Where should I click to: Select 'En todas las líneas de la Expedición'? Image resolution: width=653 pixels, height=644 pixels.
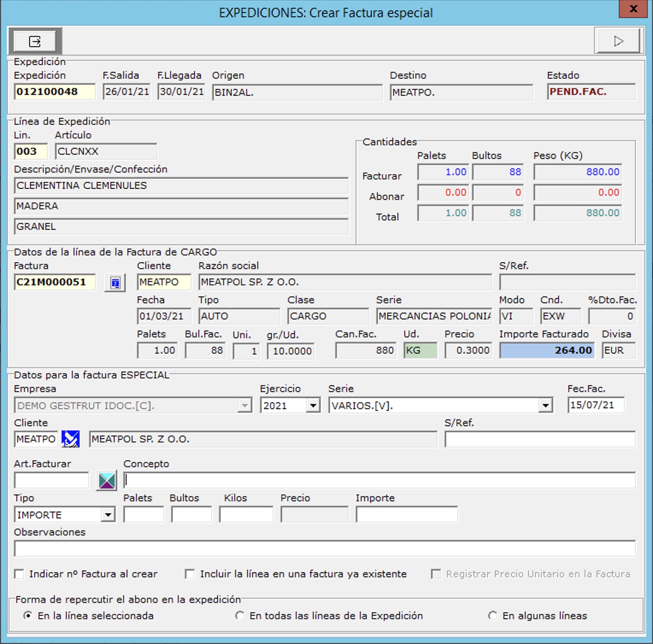click(240, 615)
